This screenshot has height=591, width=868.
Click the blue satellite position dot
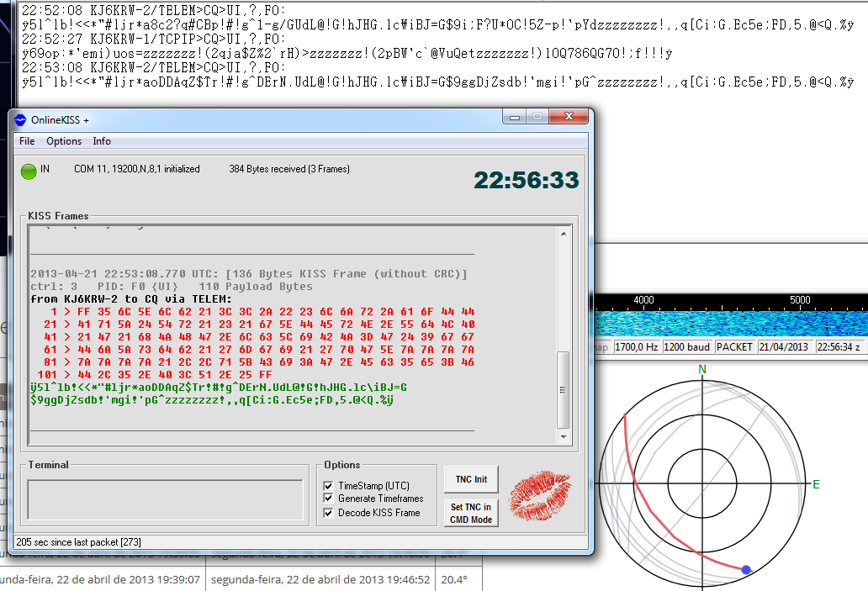tap(746, 570)
